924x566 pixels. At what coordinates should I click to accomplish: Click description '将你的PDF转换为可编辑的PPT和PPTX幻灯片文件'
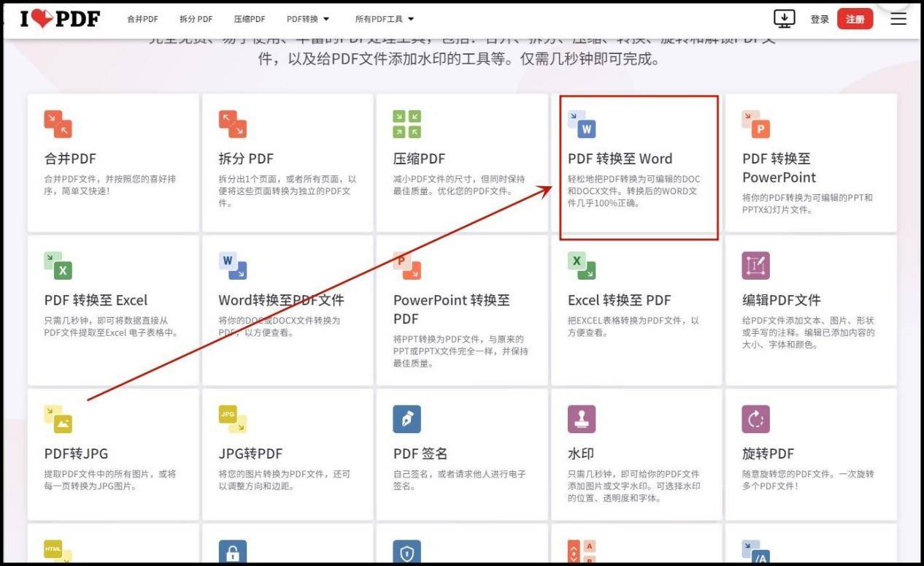click(x=807, y=204)
